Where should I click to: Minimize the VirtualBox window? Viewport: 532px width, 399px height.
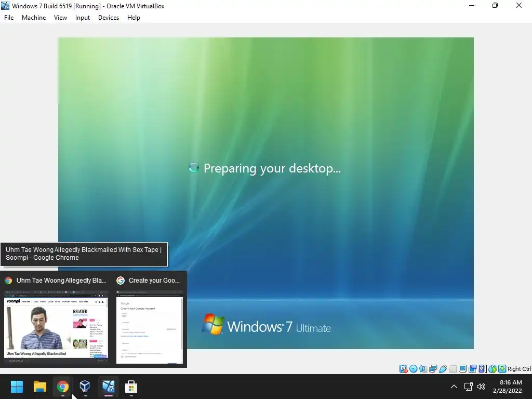[472, 5]
